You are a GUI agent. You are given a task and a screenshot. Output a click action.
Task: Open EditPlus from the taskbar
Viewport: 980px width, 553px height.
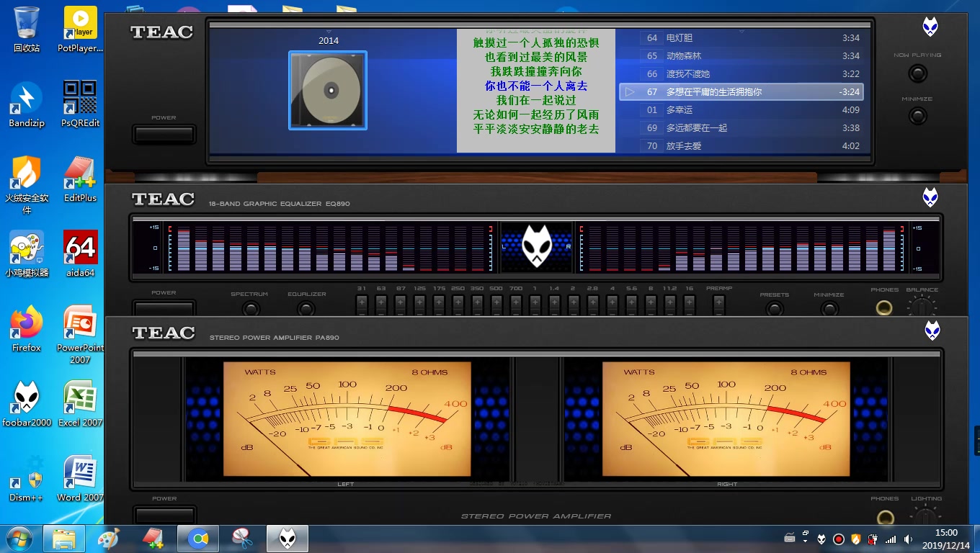[x=153, y=539]
